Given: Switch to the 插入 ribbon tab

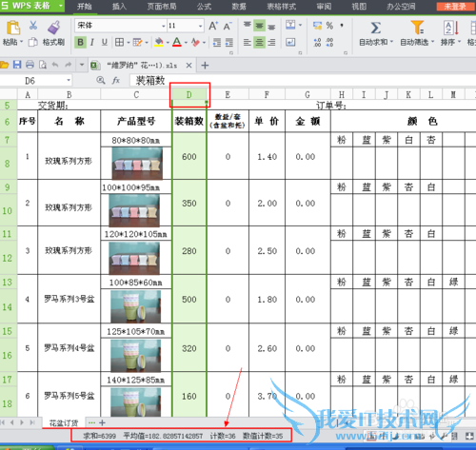Looking at the screenshot, I should point(119,6).
